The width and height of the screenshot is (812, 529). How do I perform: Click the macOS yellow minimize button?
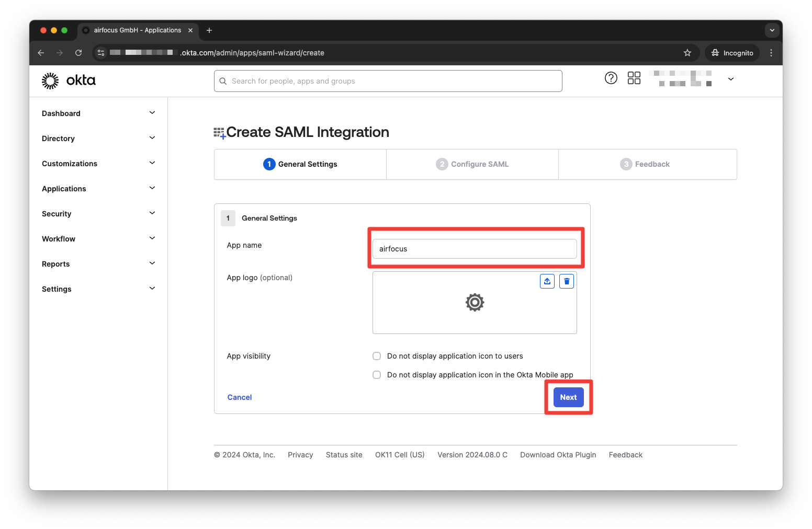click(x=54, y=30)
